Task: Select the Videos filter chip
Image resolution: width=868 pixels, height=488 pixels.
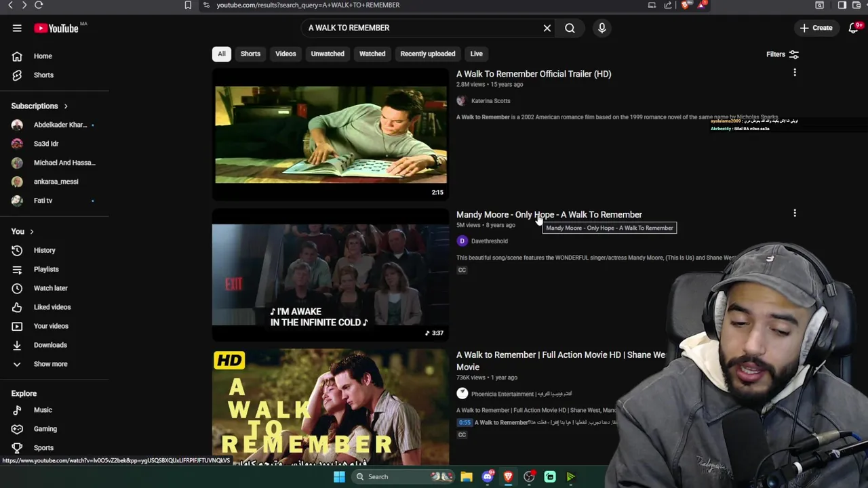Action: coord(285,54)
